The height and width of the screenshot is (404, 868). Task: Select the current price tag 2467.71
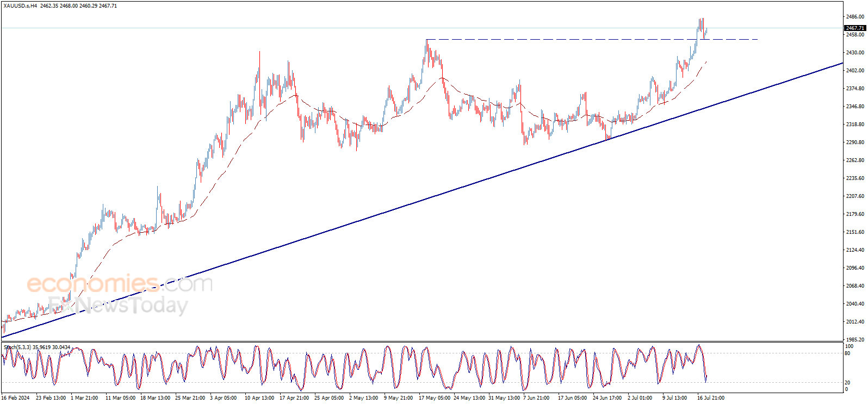(854, 28)
